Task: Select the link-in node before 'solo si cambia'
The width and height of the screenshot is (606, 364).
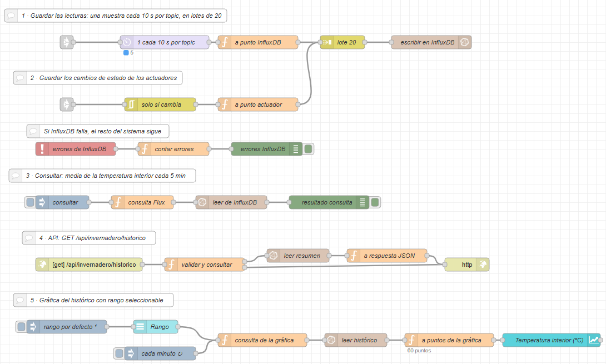Action: (67, 104)
